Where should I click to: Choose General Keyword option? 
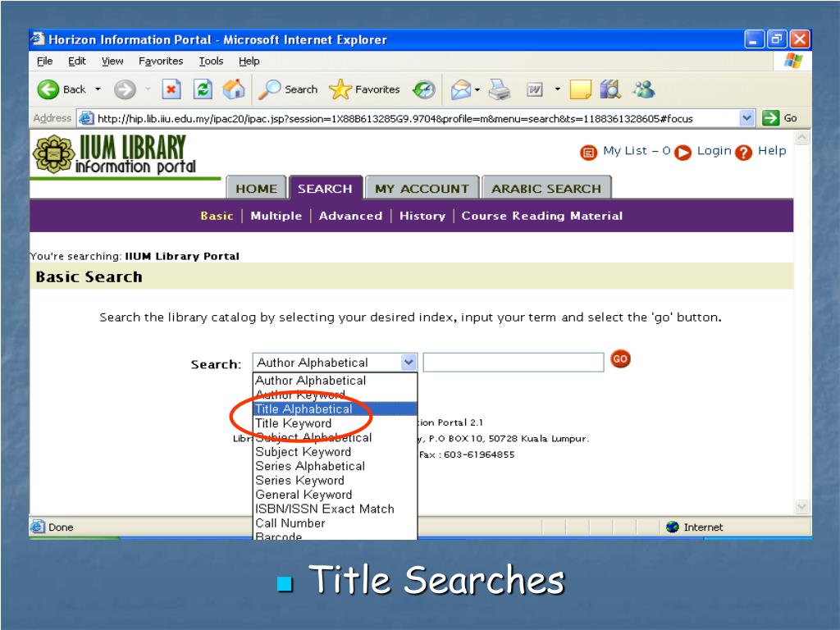tap(335, 495)
